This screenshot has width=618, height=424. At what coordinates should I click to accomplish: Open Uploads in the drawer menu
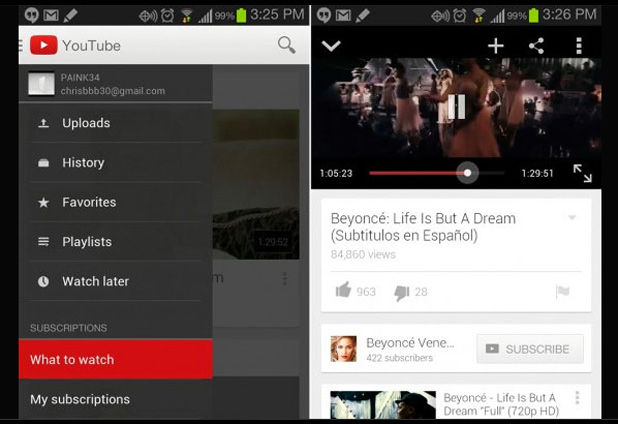[x=115, y=123]
